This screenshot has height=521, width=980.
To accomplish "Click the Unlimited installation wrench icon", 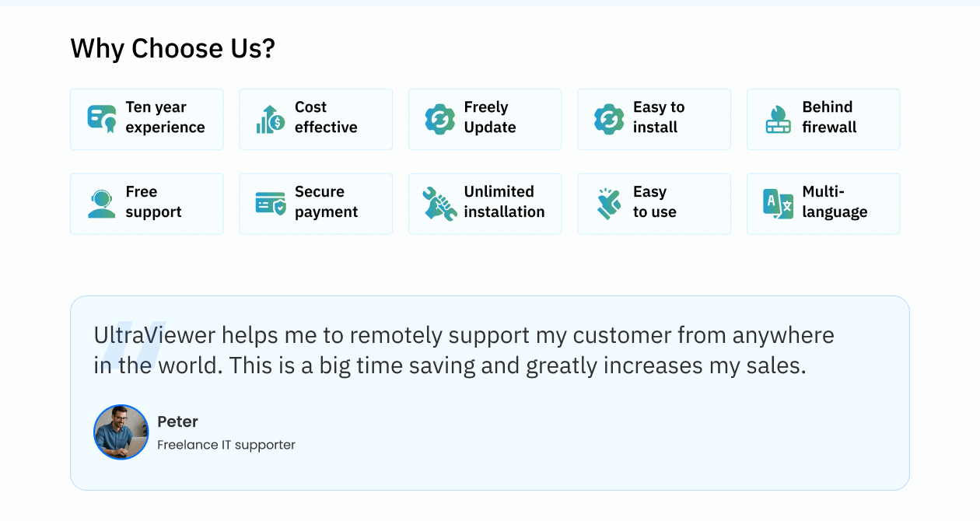I will click(440, 204).
